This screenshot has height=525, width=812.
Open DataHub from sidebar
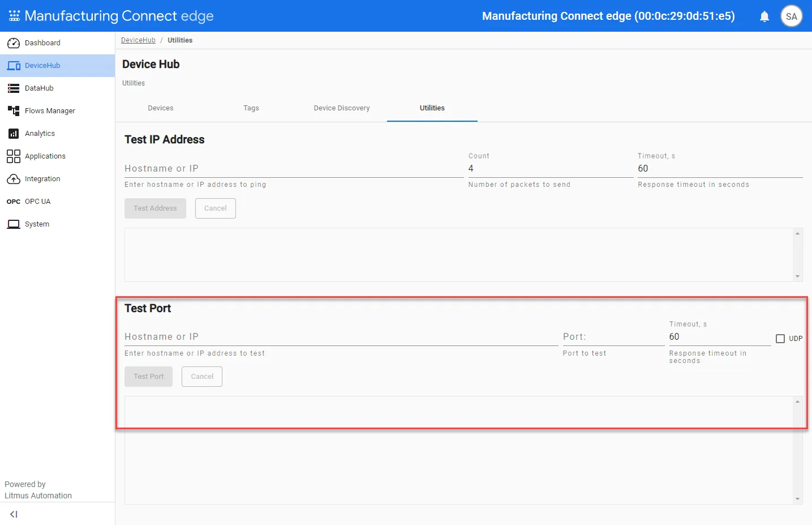57,88
